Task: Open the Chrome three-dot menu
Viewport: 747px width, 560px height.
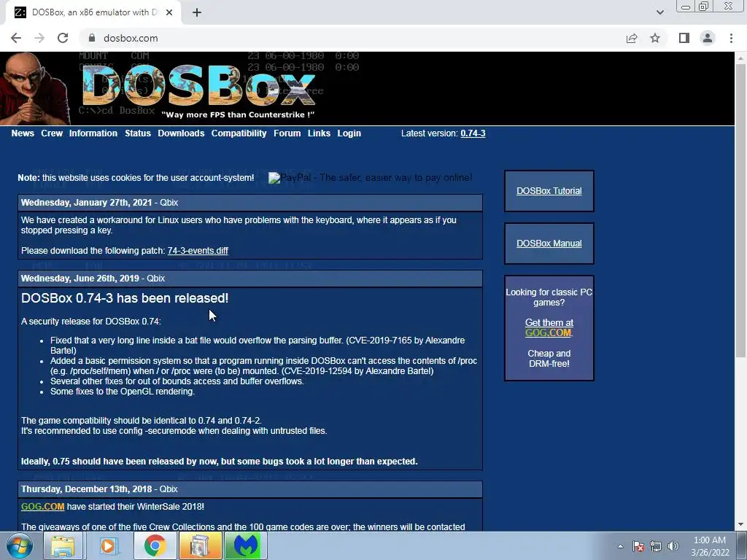Action: pos(731,38)
